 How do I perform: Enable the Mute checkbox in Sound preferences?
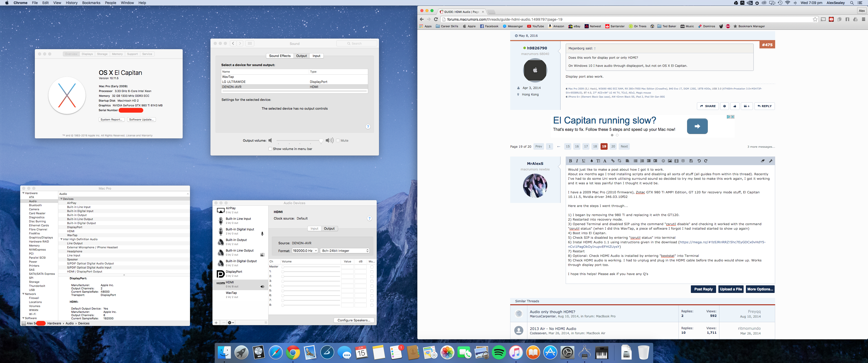click(x=338, y=140)
